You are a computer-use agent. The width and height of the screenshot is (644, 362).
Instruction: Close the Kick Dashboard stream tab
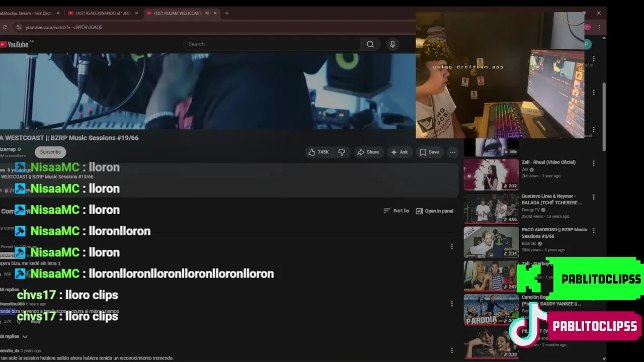coord(58,13)
